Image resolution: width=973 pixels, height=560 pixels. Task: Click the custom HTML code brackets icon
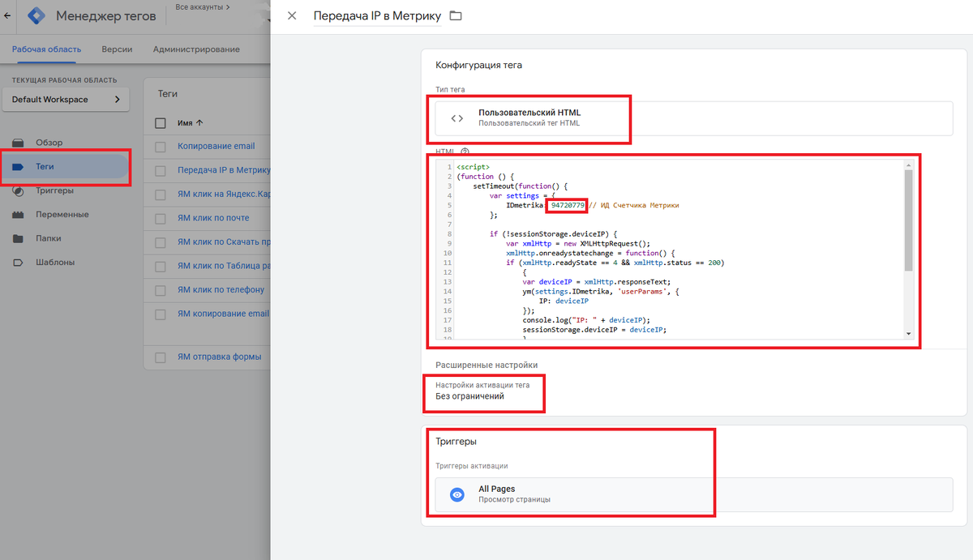457,118
